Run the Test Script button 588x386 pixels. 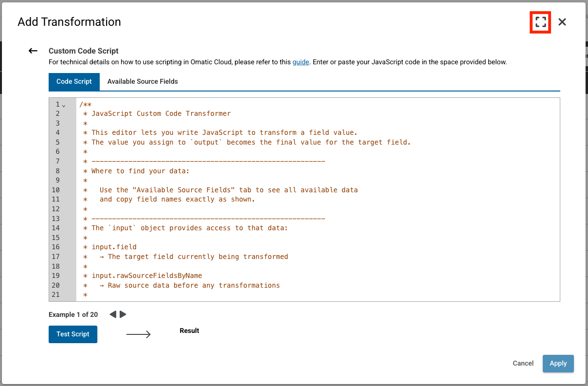(x=73, y=334)
